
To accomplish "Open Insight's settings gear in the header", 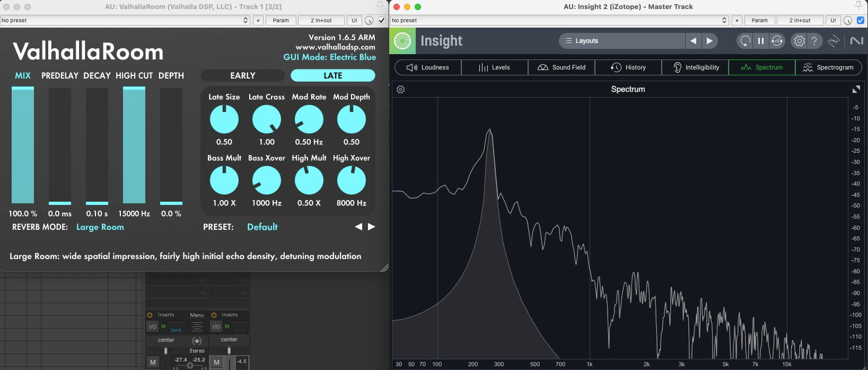I will (799, 41).
